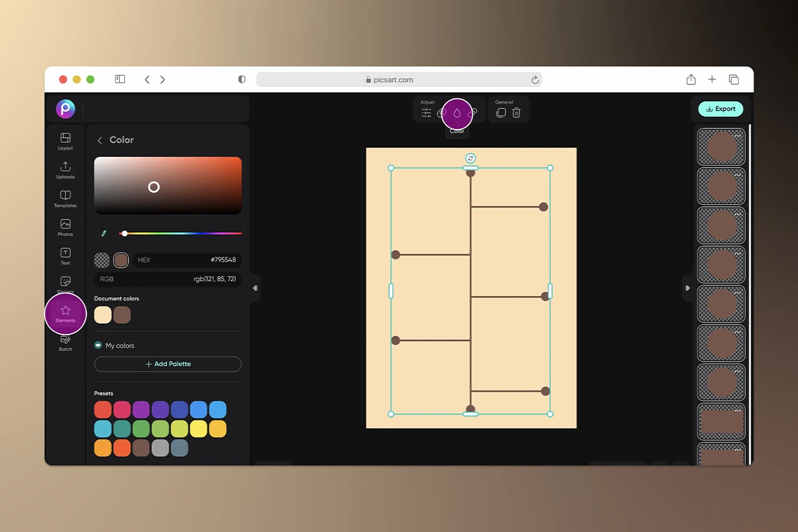Click the Add Palette button

tap(168, 364)
